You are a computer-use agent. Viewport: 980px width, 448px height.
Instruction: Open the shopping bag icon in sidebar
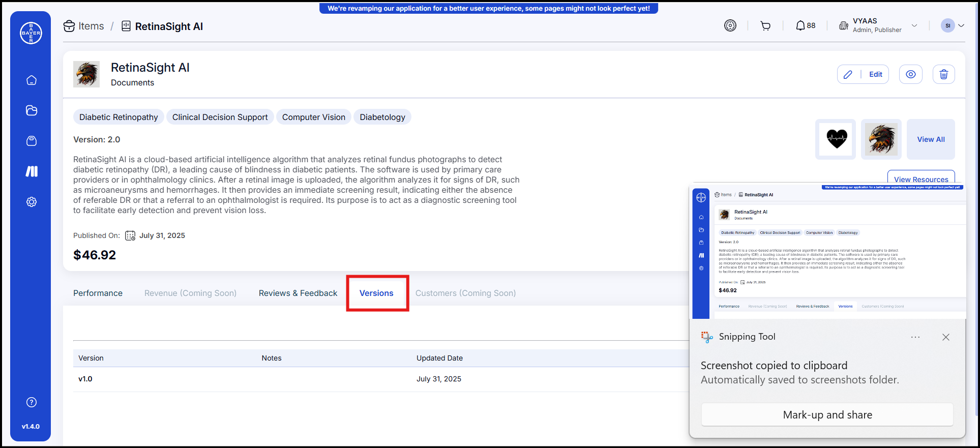tap(32, 141)
